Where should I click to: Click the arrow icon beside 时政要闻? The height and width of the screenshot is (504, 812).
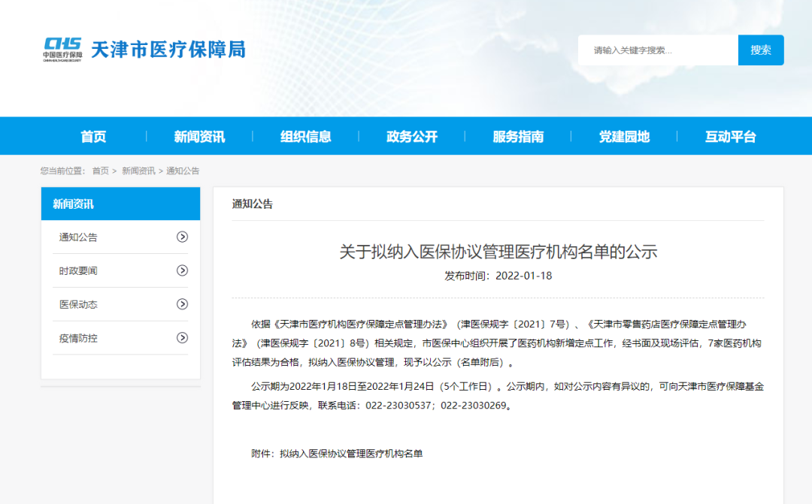pyautogui.click(x=182, y=270)
